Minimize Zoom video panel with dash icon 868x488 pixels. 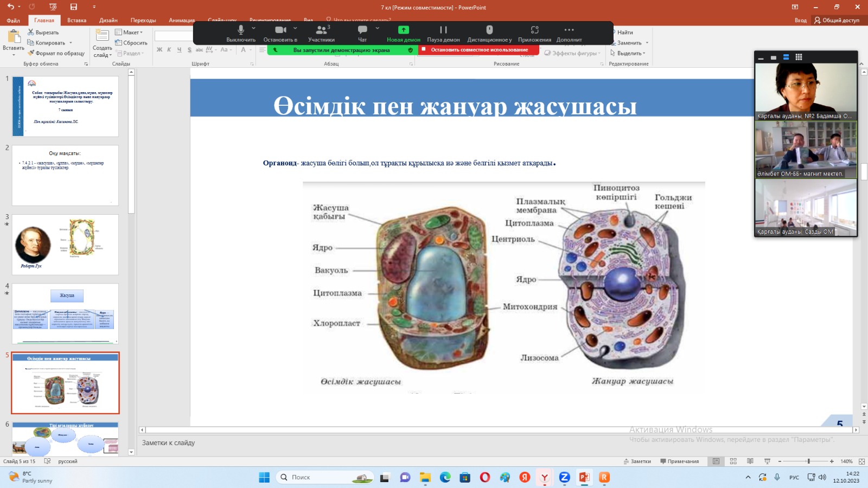(761, 58)
